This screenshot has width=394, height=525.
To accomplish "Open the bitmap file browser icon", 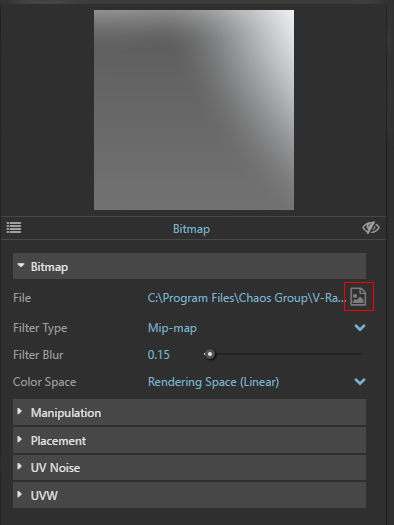I will pos(358,297).
